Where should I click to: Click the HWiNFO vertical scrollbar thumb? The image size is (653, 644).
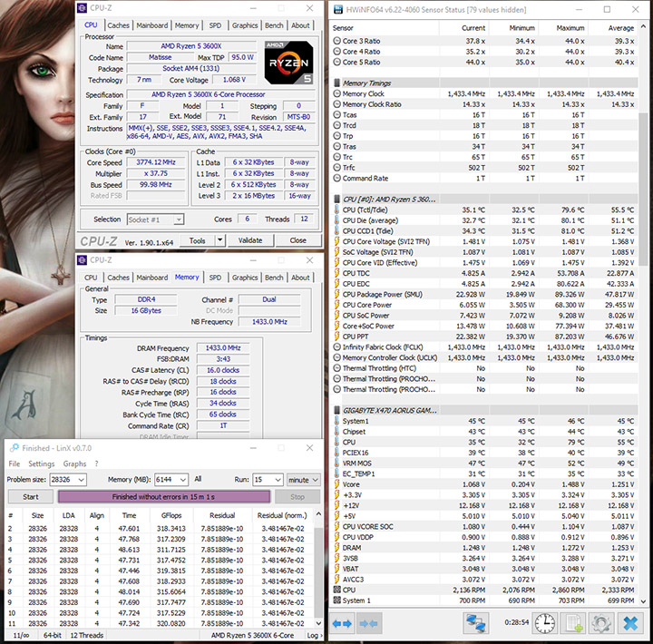point(643,189)
